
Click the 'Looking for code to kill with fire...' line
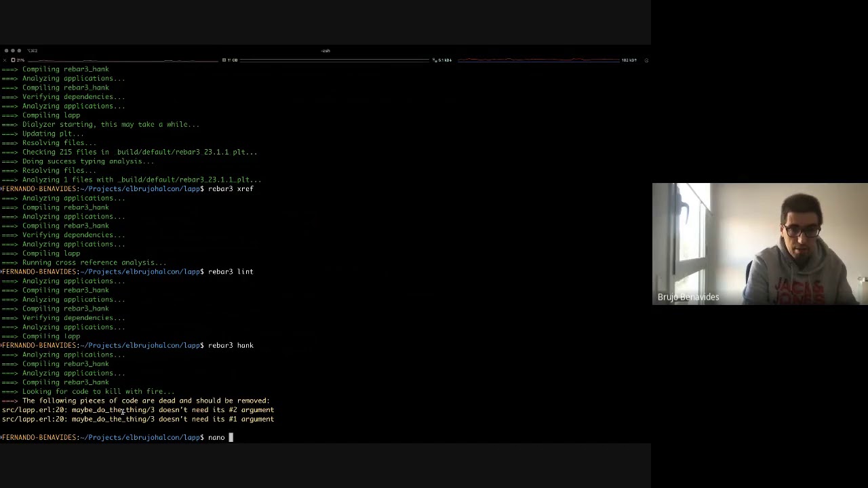[x=88, y=392]
